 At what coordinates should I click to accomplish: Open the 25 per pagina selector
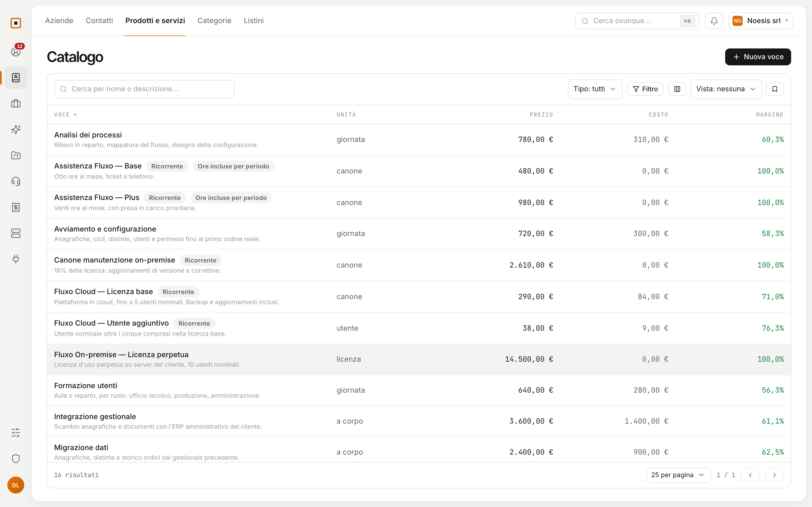coord(678,475)
